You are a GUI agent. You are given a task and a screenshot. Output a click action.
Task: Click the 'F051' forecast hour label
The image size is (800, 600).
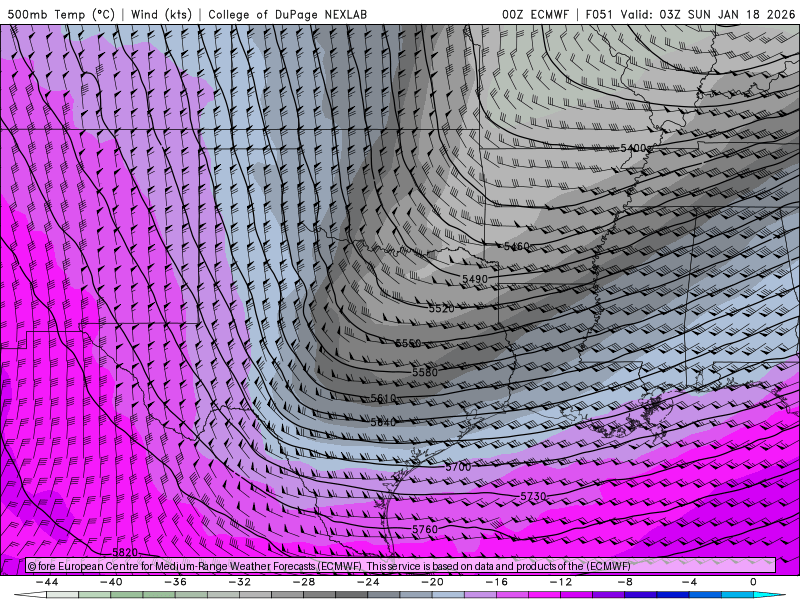point(599,14)
